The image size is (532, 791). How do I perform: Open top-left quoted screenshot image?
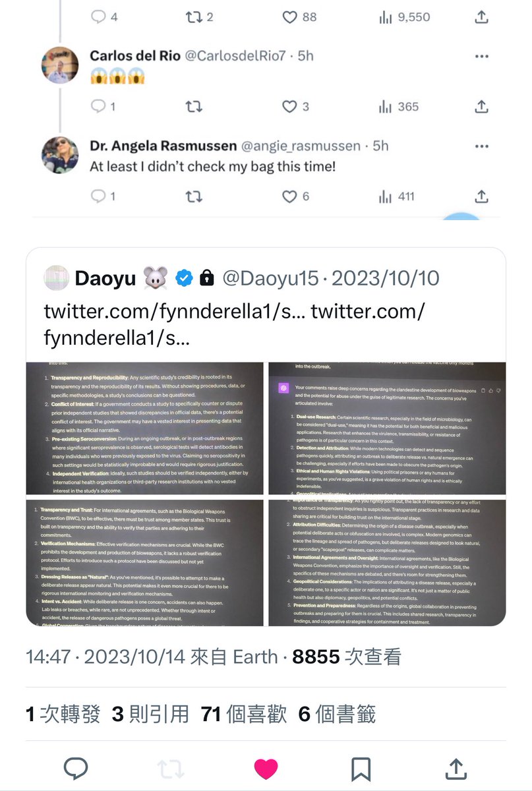coord(145,428)
